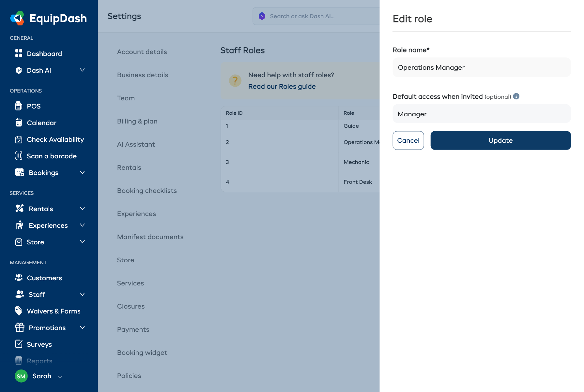
Task: Open Account details settings
Action: tap(142, 52)
